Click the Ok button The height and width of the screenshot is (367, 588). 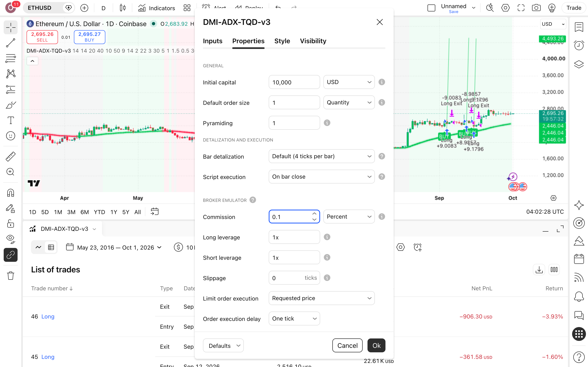[376, 345]
